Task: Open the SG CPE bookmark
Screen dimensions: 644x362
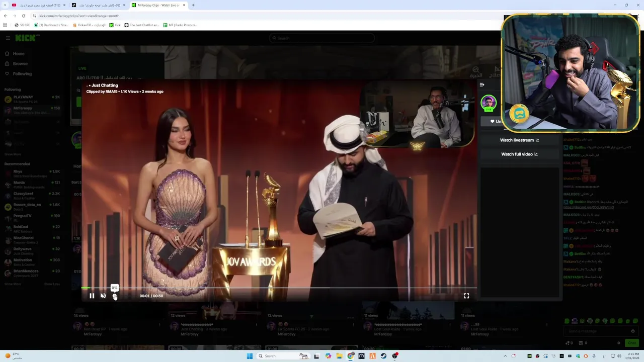Action: [22, 25]
